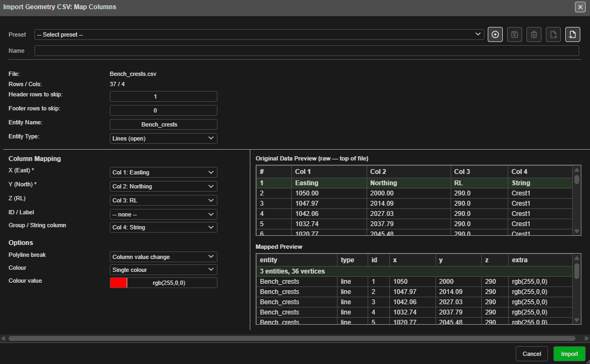Open the Group / String column dropdown

[x=163, y=227]
